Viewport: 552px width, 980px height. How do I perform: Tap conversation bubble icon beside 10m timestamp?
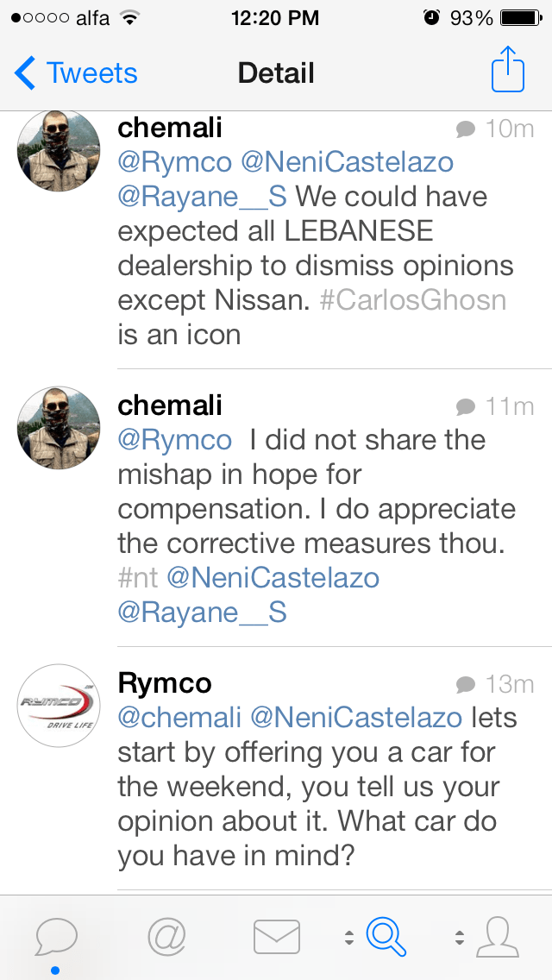(x=466, y=129)
